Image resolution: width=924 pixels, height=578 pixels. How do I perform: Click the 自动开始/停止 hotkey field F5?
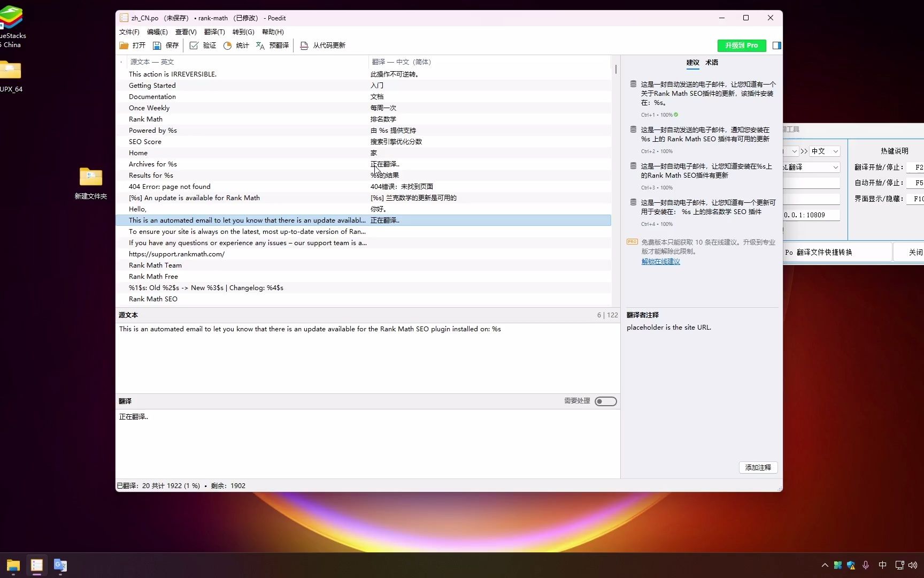click(915, 183)
